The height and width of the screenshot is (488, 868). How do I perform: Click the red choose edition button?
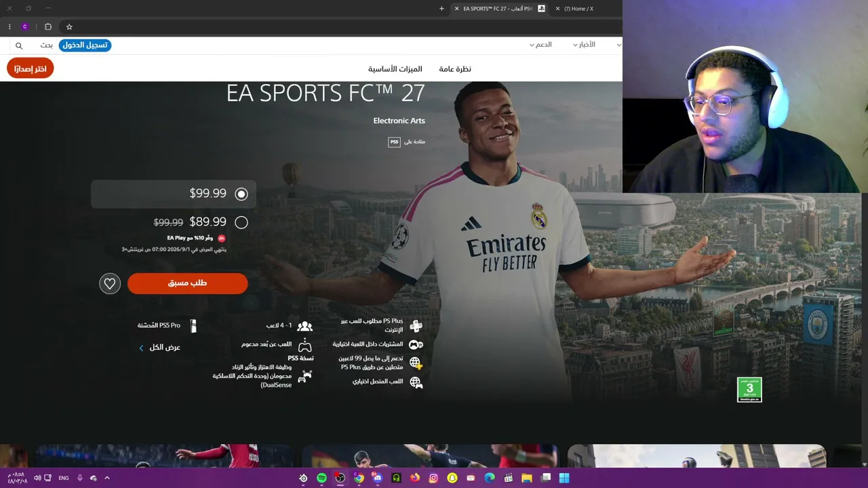(31, 68)
